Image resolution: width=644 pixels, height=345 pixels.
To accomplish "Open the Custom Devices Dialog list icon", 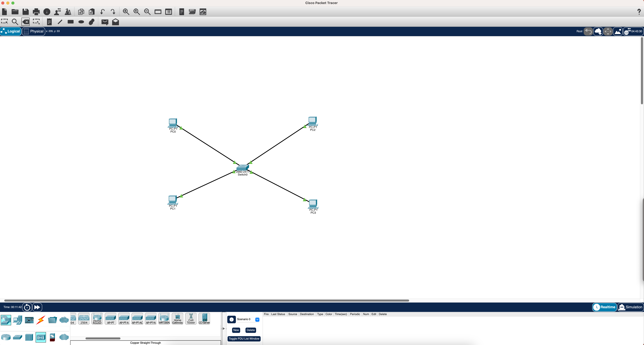I will 168,12.
